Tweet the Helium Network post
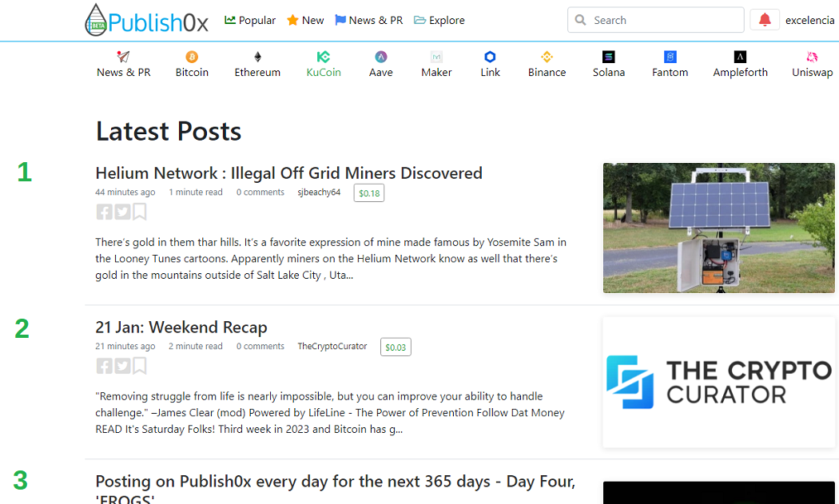839x504 pixels. point(122,212)
